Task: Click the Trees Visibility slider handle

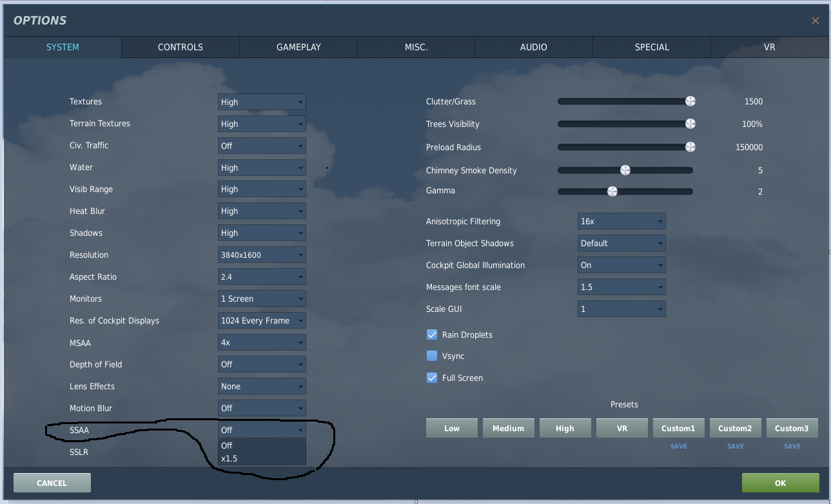Action: [690, 124]
